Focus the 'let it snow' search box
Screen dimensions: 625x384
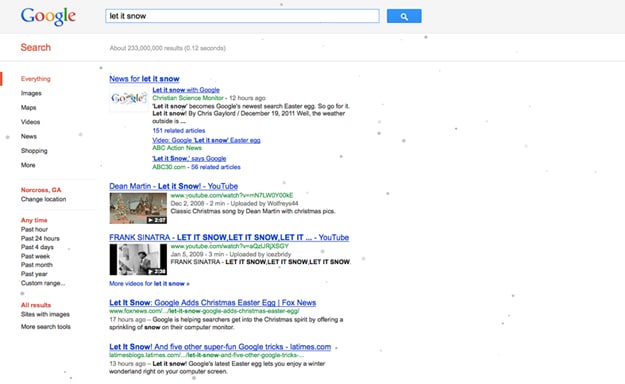[242, 16]
